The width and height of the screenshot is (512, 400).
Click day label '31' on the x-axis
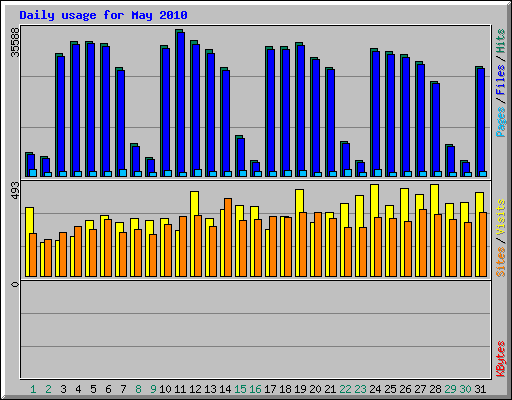pos(480,389)
